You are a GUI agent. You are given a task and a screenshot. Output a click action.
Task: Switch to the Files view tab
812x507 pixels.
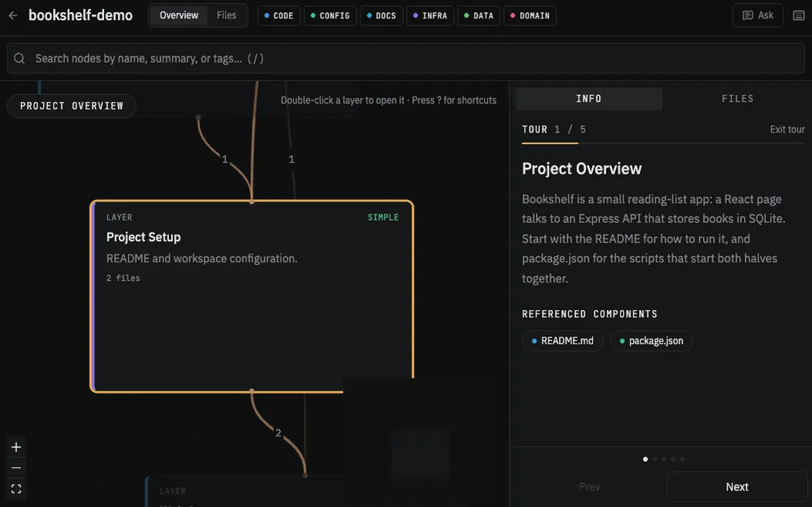coord(226,15)
